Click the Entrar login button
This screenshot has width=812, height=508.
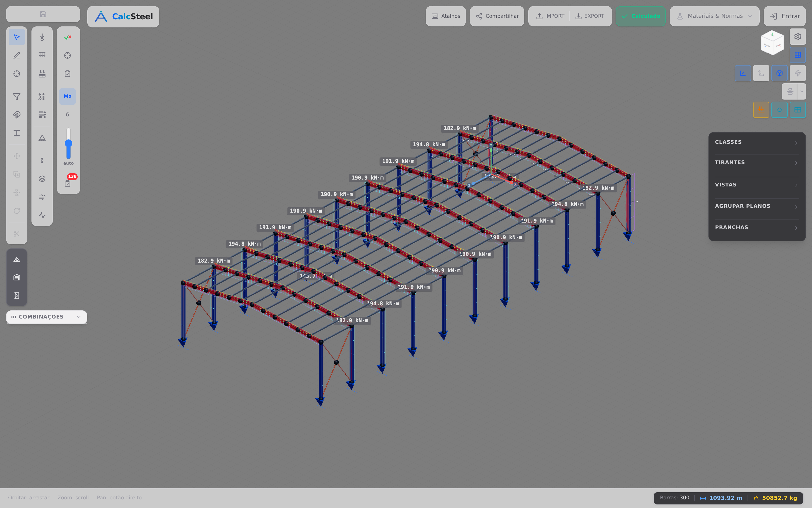(x=785, y=16)
